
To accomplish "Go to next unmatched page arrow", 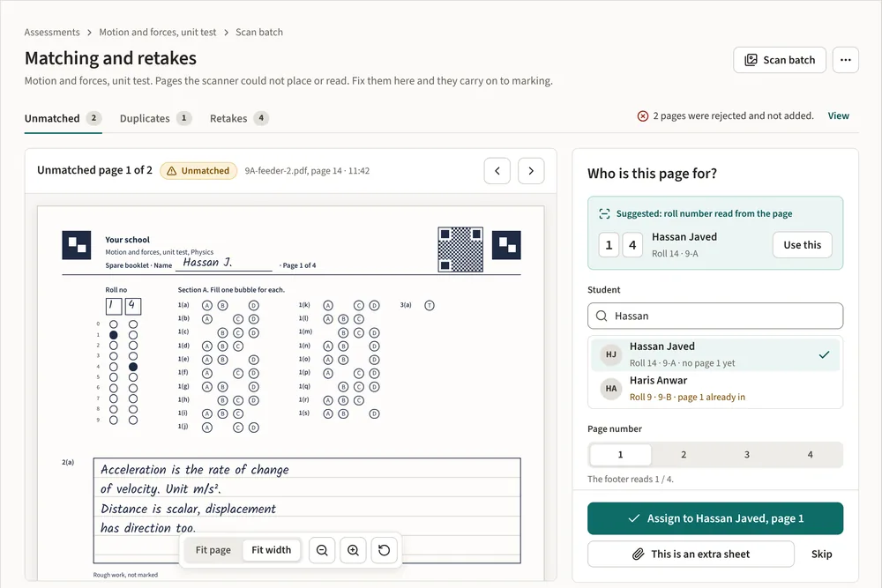I will click(x=531, y=171).
